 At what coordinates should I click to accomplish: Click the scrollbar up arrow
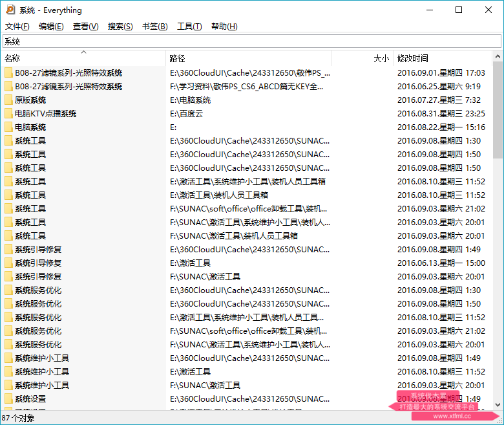[498, 57]
